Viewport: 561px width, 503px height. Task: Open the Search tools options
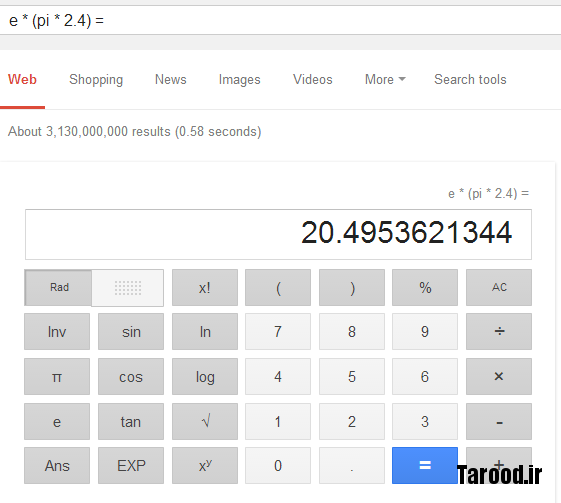[x=470, y=79]
